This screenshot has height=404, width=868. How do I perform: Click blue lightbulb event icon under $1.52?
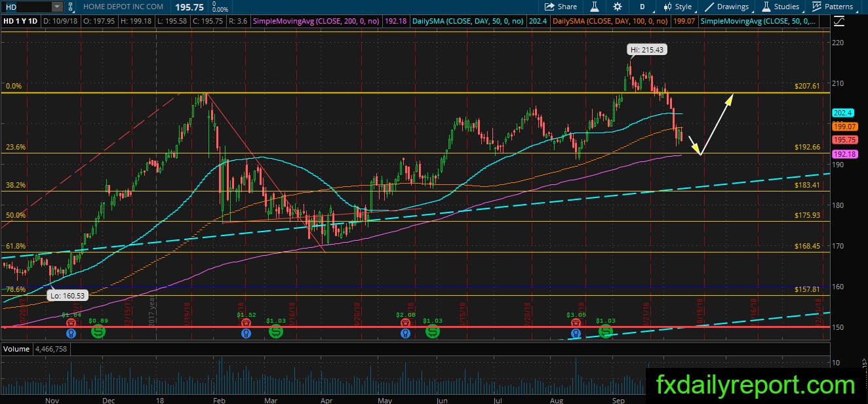pos(246,333)
